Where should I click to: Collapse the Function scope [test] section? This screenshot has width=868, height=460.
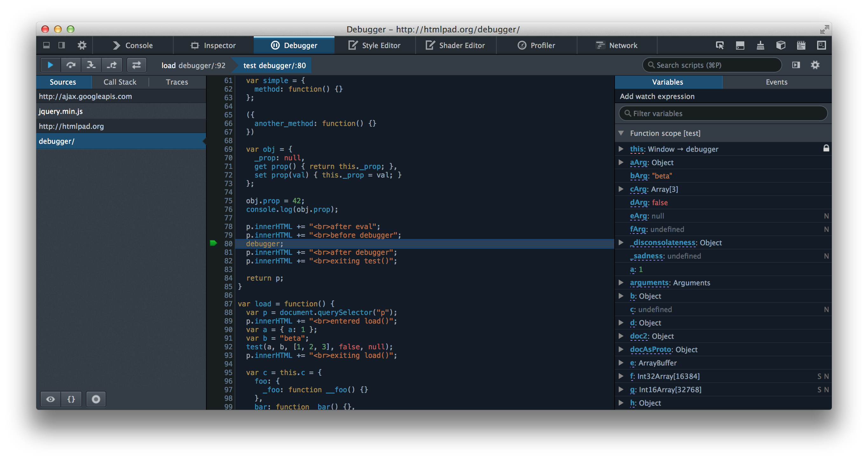(621, 133)
